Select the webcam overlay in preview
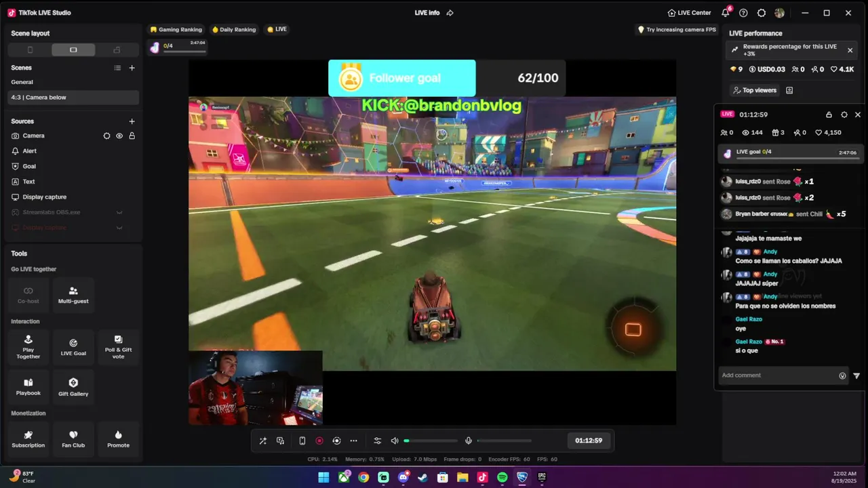This screenshot has width=868, height=488. [256, 388]
